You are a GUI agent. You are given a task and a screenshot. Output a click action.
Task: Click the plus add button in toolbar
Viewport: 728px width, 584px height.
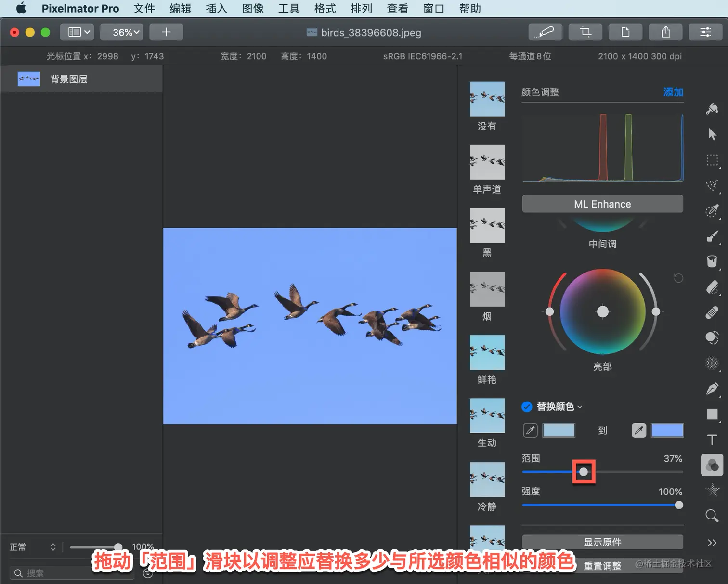click(166, 32)
